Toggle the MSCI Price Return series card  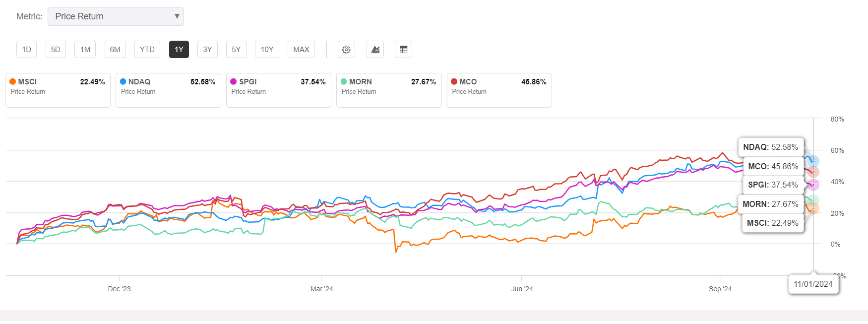[58, 90]
